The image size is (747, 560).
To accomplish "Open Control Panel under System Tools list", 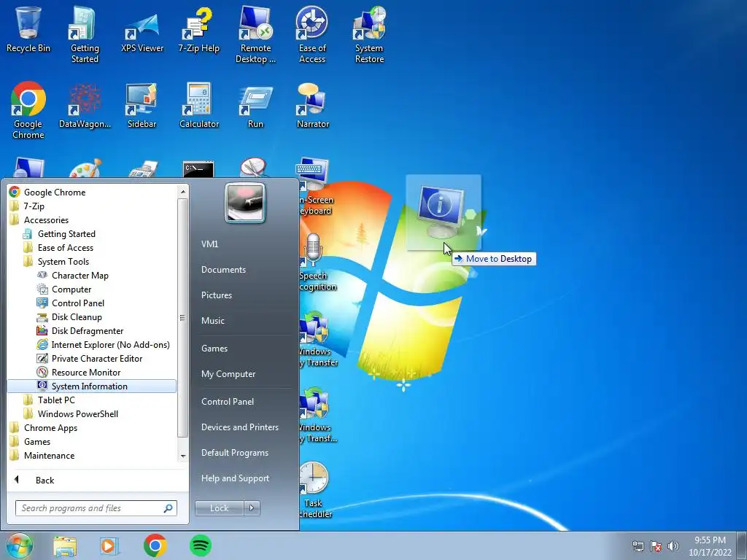I will point(78,303).
